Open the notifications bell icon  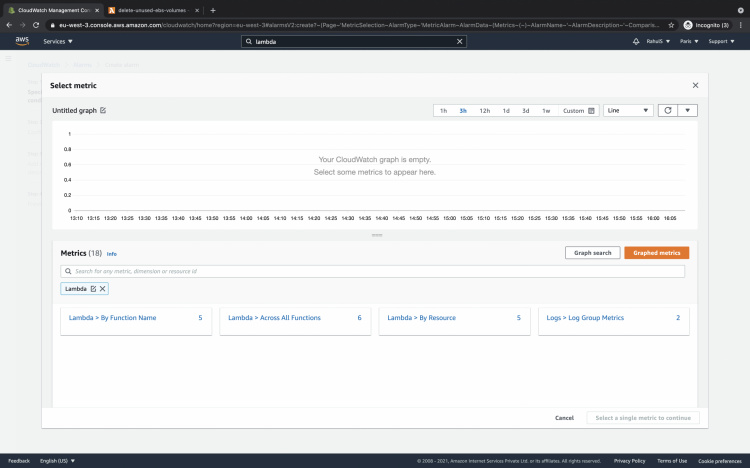point(636,42)
